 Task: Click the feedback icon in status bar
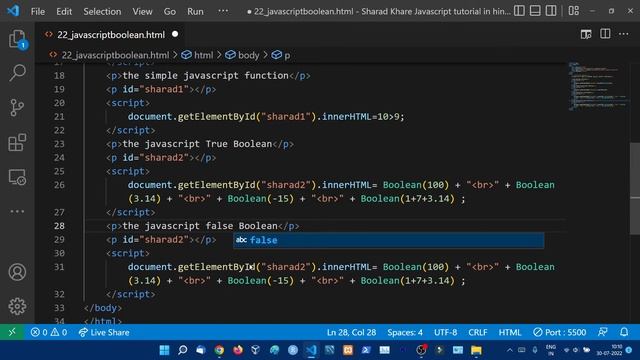tap(602, 332)
